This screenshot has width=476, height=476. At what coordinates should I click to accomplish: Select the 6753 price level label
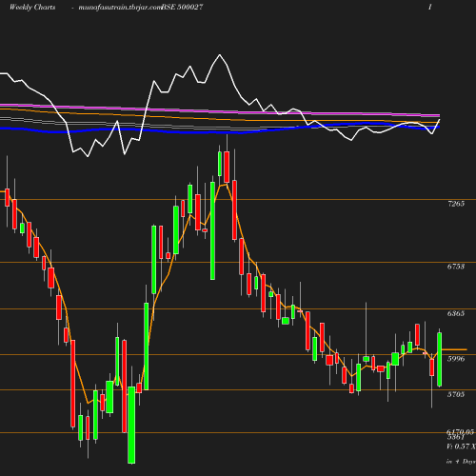[x=456, y=267]
